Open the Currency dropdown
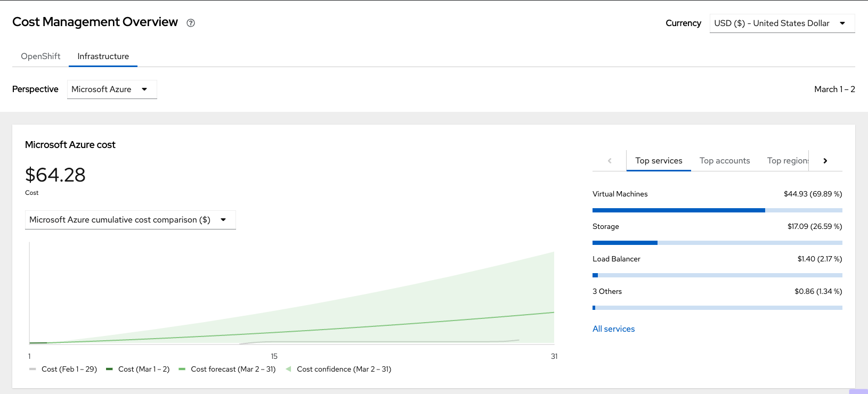 click(782, 23)
